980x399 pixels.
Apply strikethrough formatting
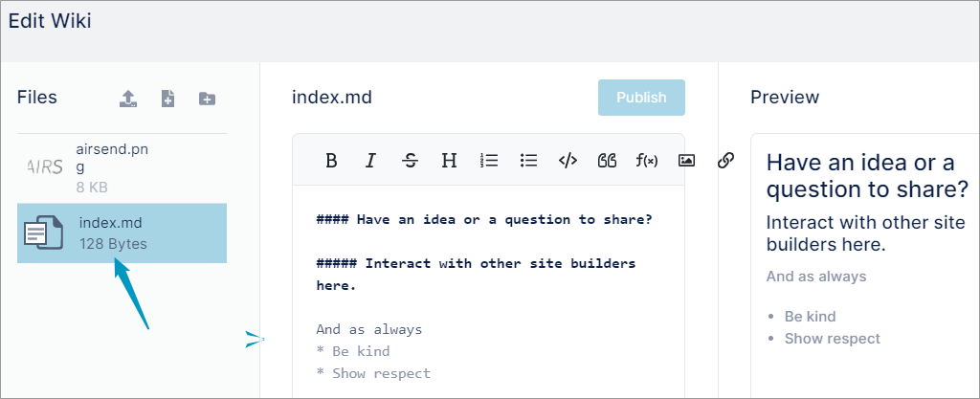[x=410, y=161]
